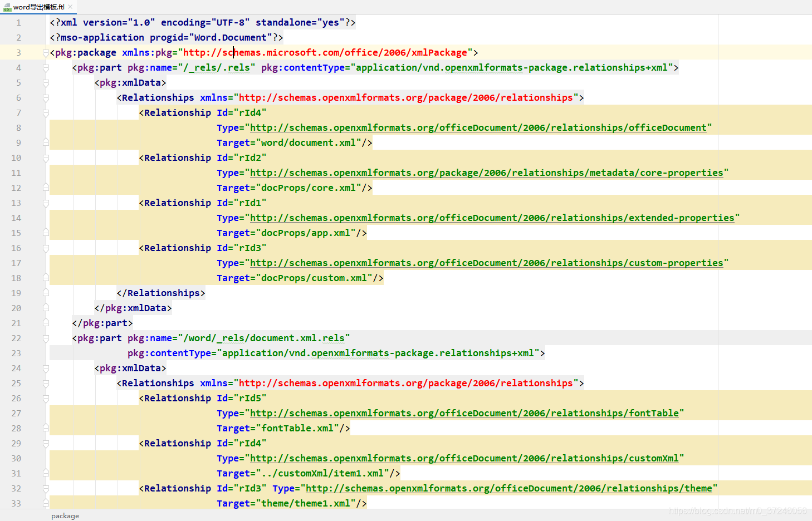Viewport: 812px width, 521px height.
Task: Open the customXml relationship URL link
Action: 464,459
